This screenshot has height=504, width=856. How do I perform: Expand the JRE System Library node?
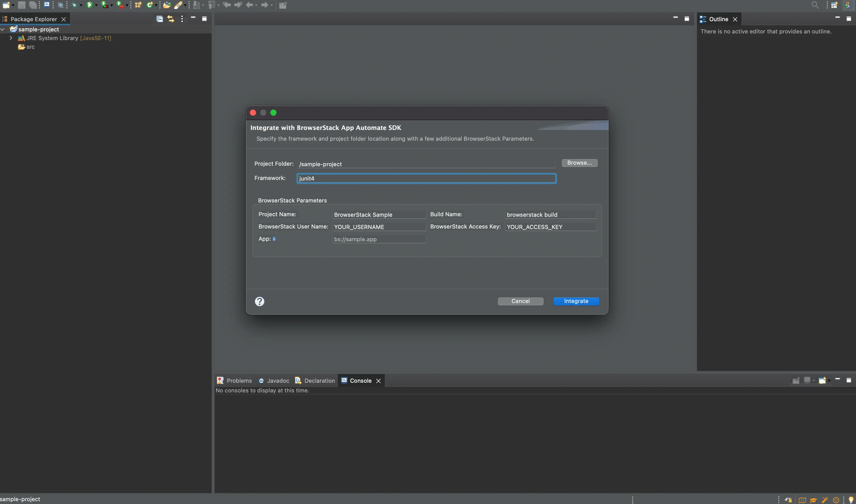[11, 38]
